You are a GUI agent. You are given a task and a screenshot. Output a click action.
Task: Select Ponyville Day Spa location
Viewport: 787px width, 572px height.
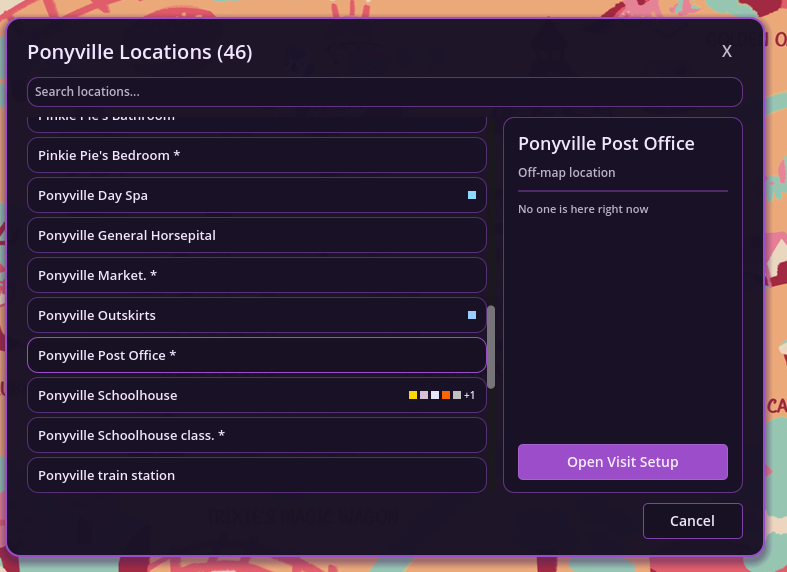coord(240,195)
